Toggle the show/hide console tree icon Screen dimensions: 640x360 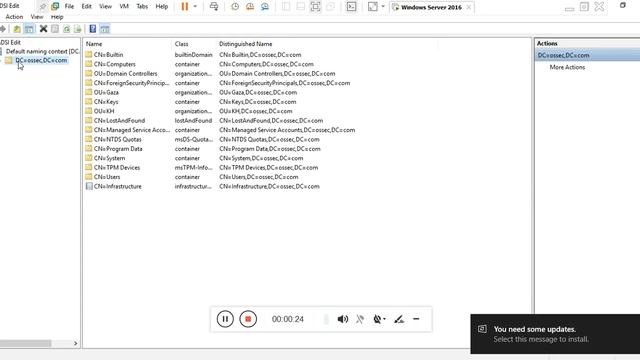29,29
